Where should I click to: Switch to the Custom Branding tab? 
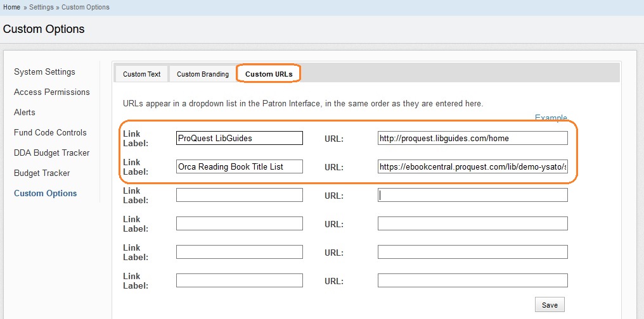[x=202, y=74]
